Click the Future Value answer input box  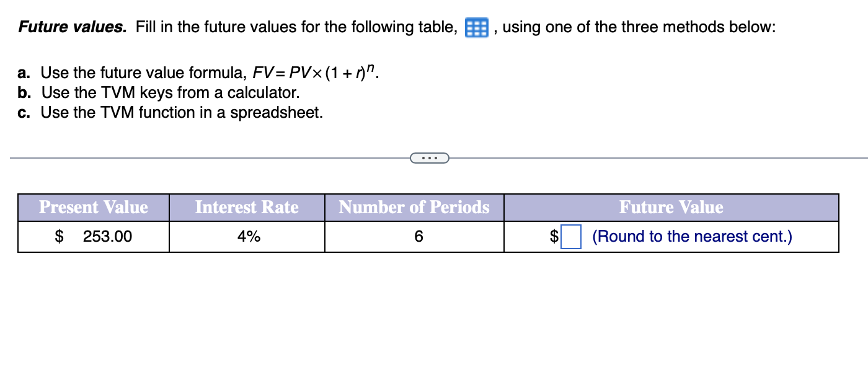pyautogui.click(x=570, y=236)
